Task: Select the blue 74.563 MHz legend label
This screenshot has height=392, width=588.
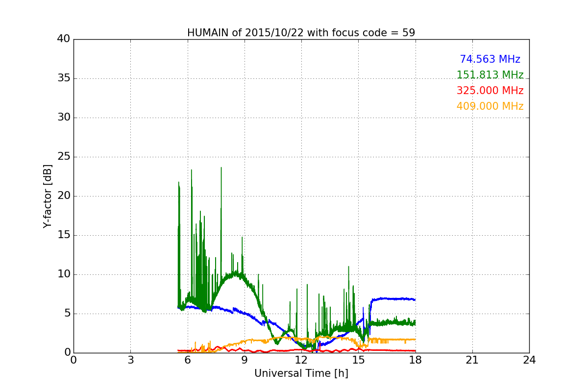Action: (x=490, y=59)
